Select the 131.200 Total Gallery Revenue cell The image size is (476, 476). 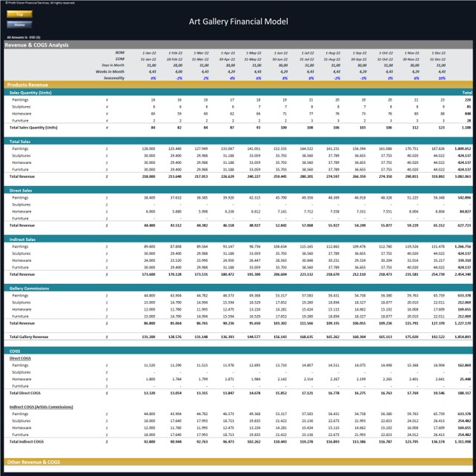click(148, 337)
